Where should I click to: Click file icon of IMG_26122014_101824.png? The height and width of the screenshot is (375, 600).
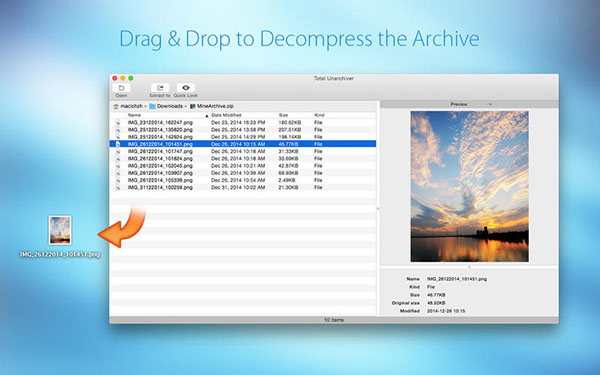click(118, 159)
